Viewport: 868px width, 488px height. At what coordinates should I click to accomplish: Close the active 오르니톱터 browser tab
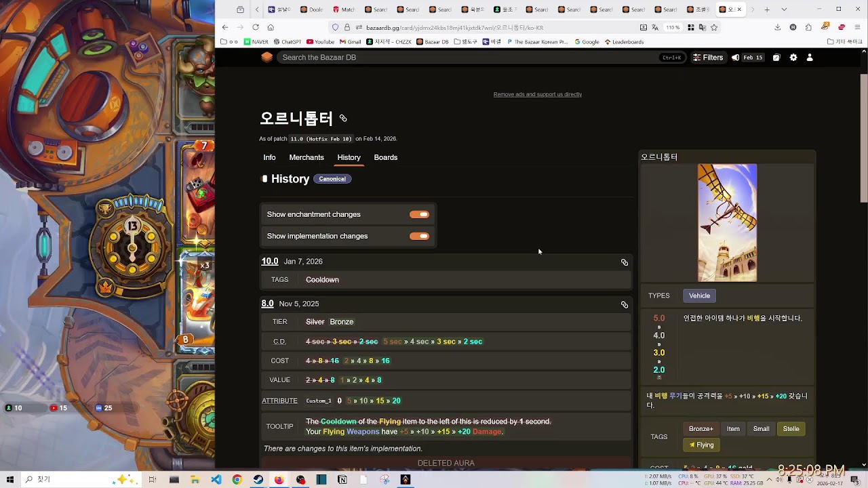[739, 9]
